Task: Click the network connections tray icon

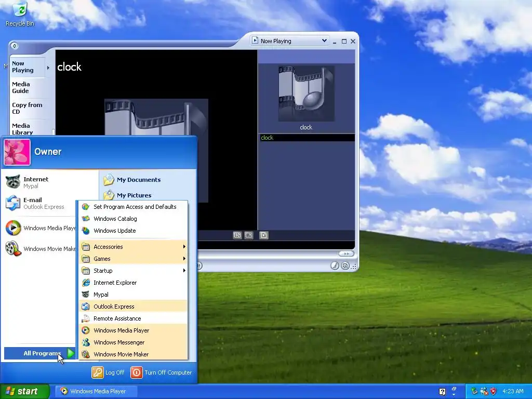Action: point(484,391)
